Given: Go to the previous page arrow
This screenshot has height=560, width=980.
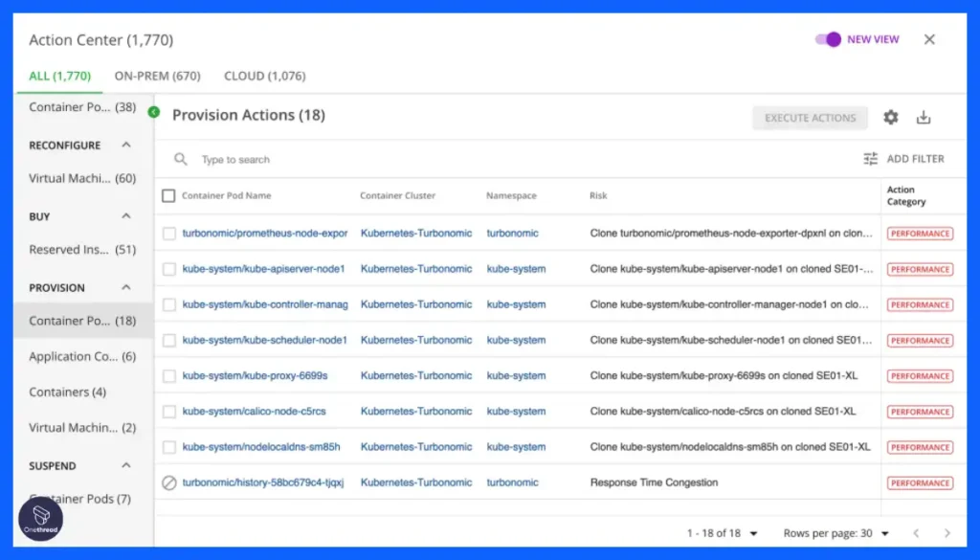Looking at the screenshot, I should (x=916, y=533).
